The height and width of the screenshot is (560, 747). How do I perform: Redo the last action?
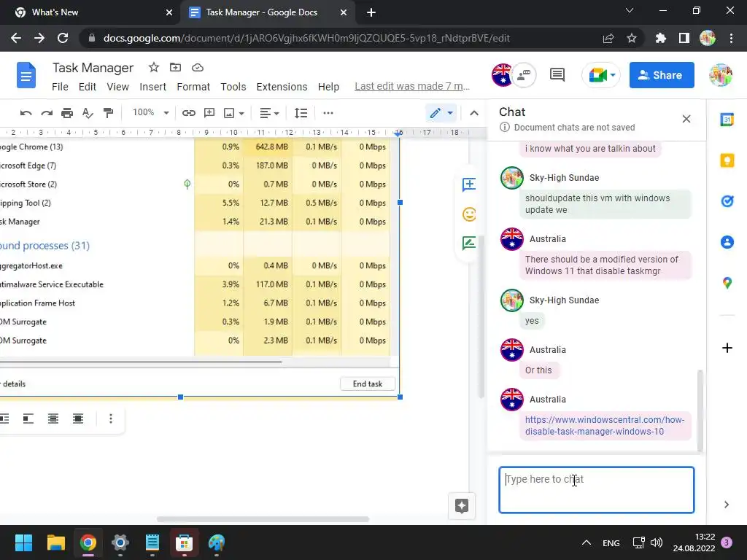click(x=47, y=113)
